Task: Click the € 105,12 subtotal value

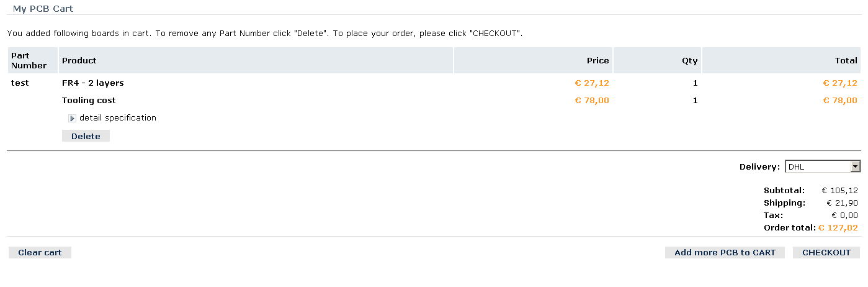Action: [840, 191]
